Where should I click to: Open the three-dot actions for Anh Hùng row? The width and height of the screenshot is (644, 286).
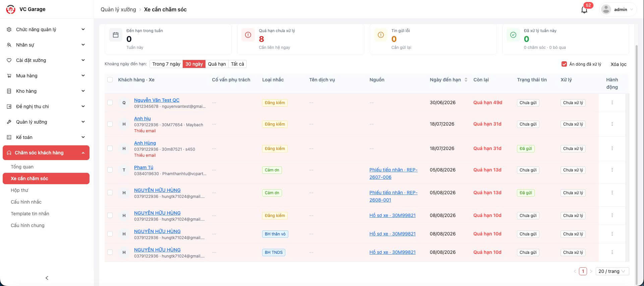[612, 148]
